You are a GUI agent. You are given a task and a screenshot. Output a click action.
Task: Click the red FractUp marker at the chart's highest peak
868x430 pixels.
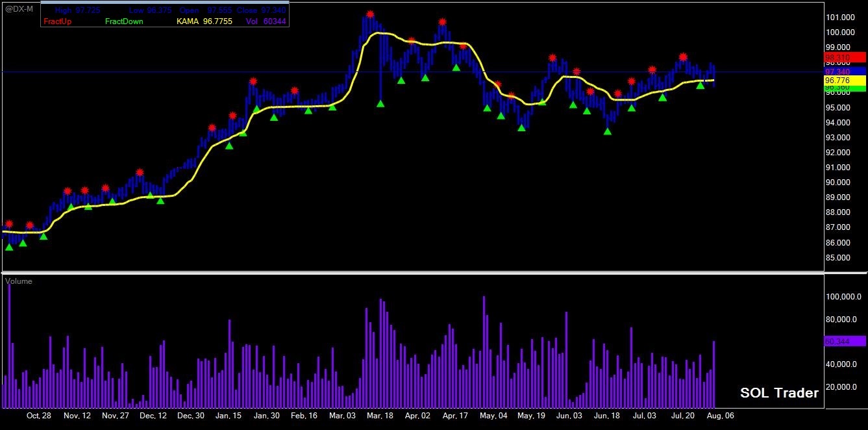tap(370, 14)
